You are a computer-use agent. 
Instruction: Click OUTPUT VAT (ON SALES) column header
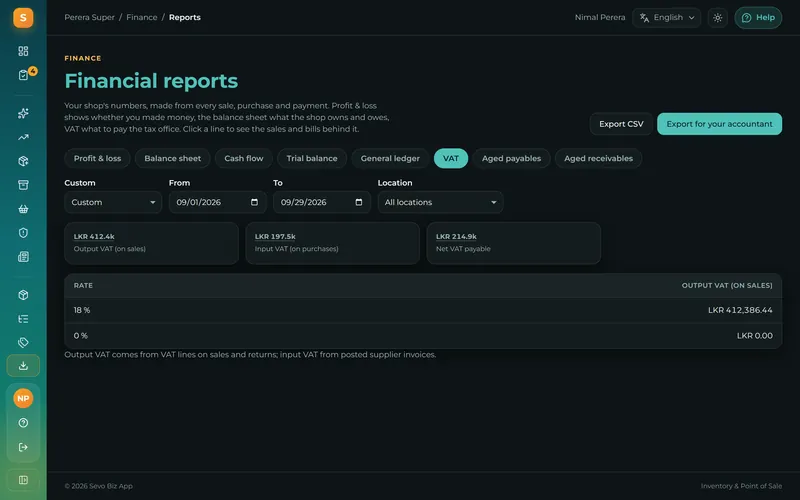727,286
